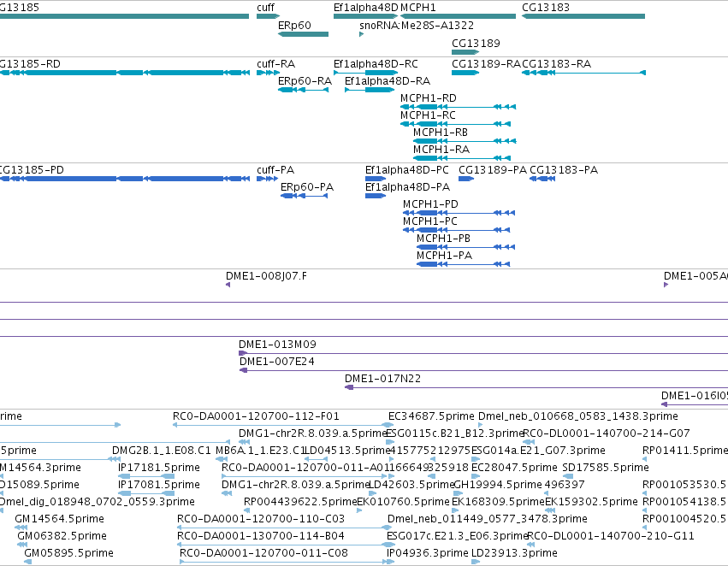Select the EC28047.5prime EST label
The width and height of the screenshot is (728, 566).
(514, 468)
